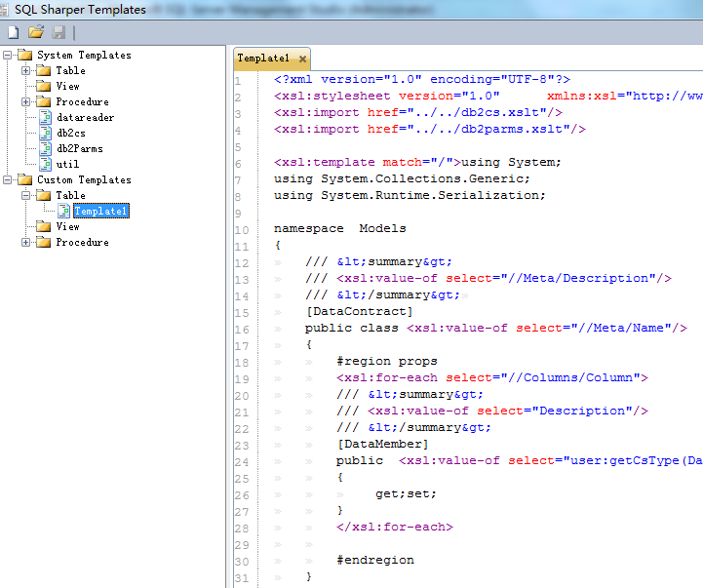Click line number 24 in gutter
Viewport: 703px width, 588px height.
pos(242,463)
